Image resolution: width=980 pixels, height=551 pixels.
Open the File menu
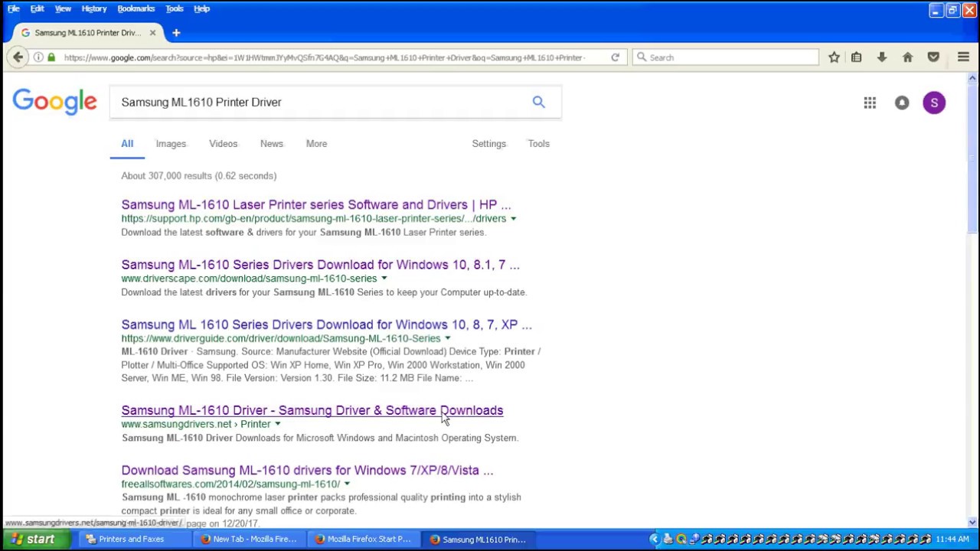(x=14, y=8)
